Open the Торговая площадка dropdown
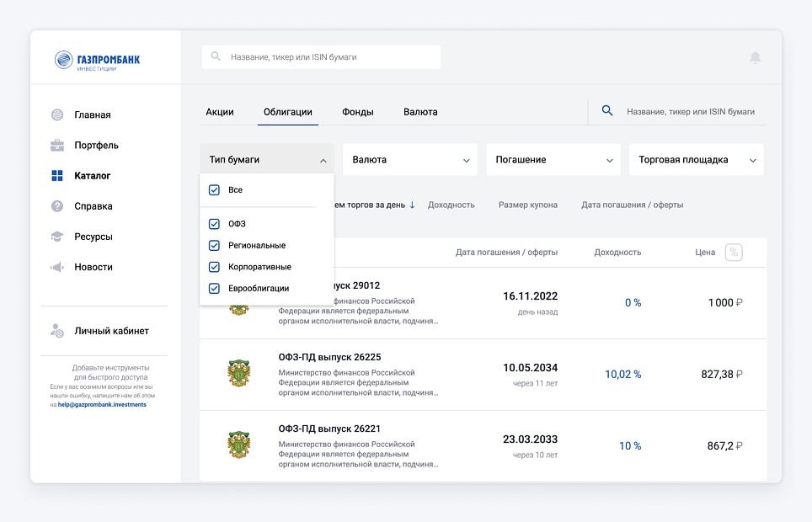The width and height of the screenshot is (812, 522). [x=696, y=159]
